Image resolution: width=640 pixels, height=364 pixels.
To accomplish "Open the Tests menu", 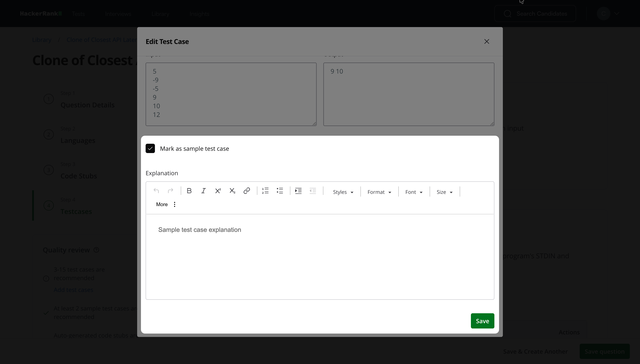I will 78,14.
